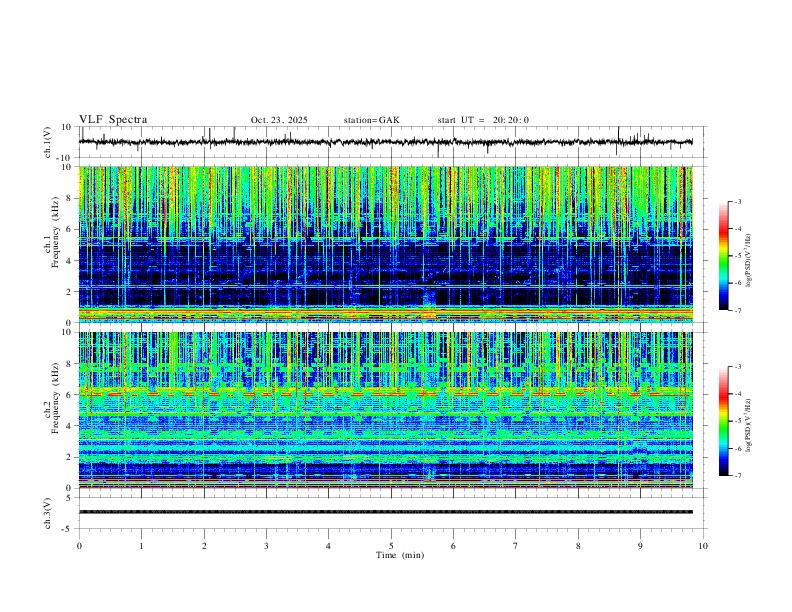Image resolution: width=792 pixels, height=612 pixels.
Task: Click time axis tick label "10"
Action: click(x=703, y=546)
